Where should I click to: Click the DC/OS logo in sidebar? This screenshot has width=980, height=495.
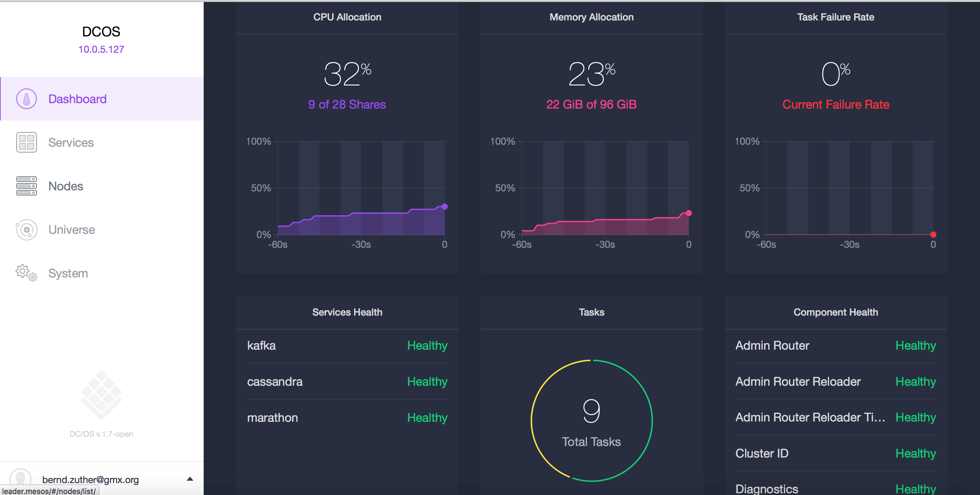point(101,395)
